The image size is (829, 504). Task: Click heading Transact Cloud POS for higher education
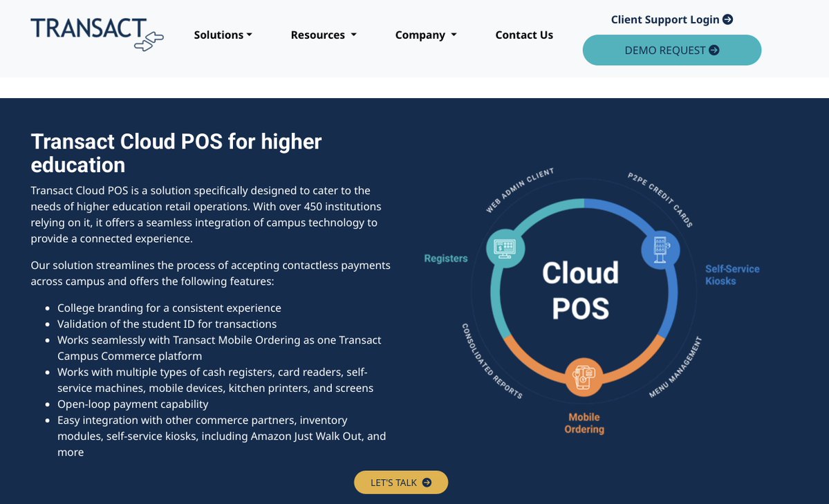[x=176, y=153]
